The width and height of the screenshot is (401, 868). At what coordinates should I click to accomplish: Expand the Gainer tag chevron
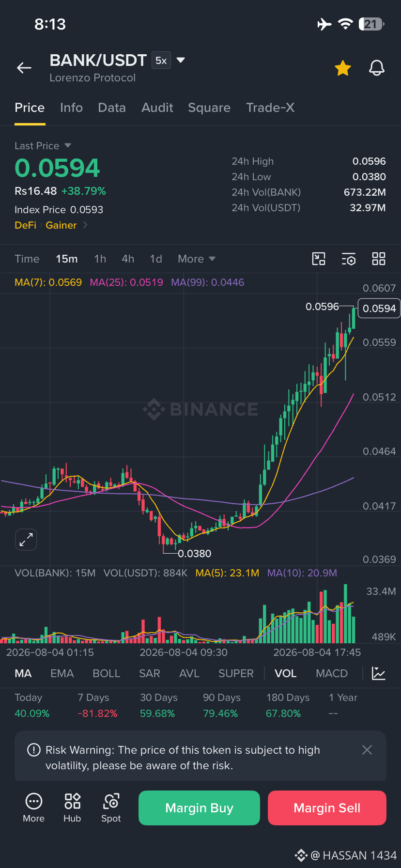[x=85, y=225]
